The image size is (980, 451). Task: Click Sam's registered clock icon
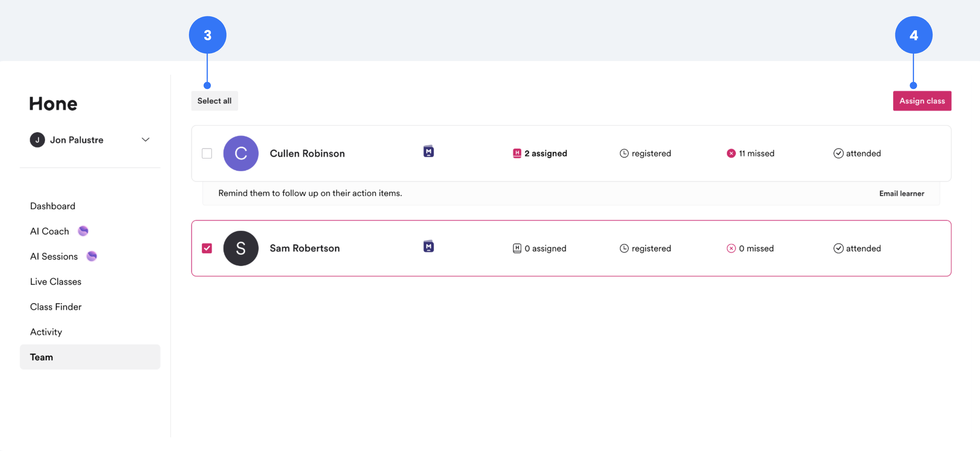(624, 248)
